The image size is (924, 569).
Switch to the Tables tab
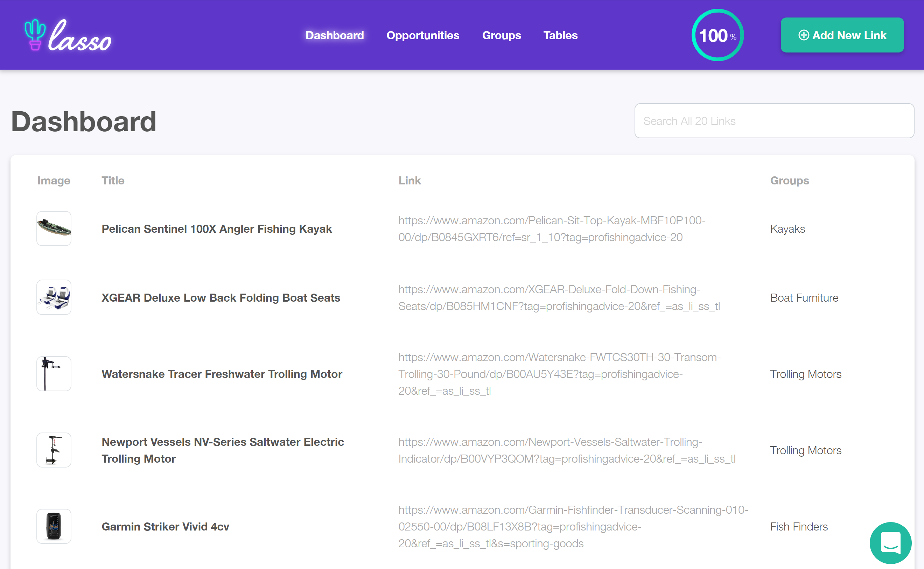click(560, 35)
